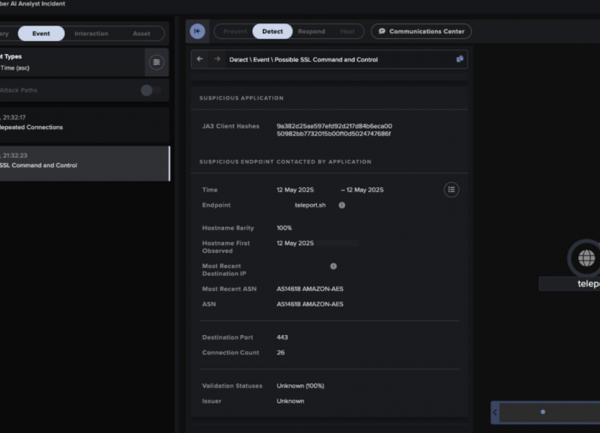
Task: Go back in Detect breadcrumb
Action: (200, 59)
